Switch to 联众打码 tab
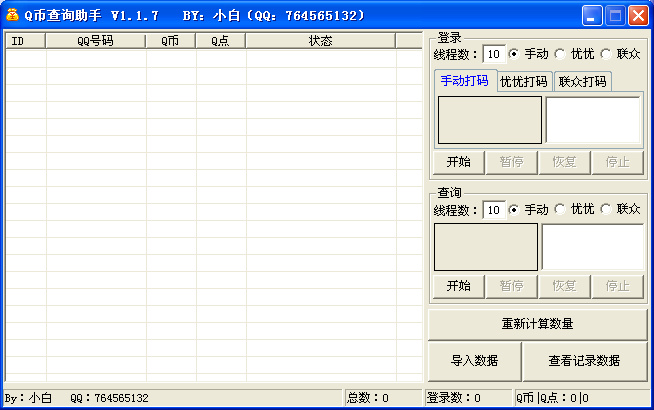Screen dimensions: 654x410 pyautogui.click(x=583, y=81)
